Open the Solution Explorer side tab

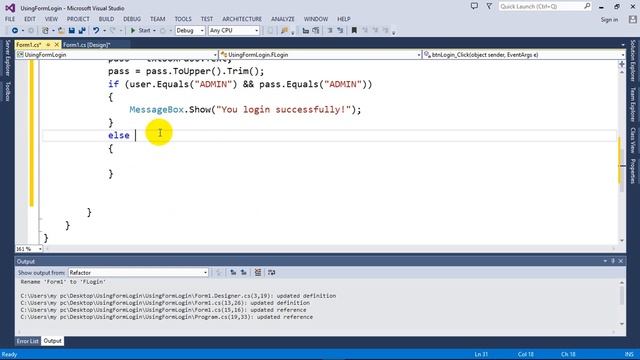coord(633,60)
